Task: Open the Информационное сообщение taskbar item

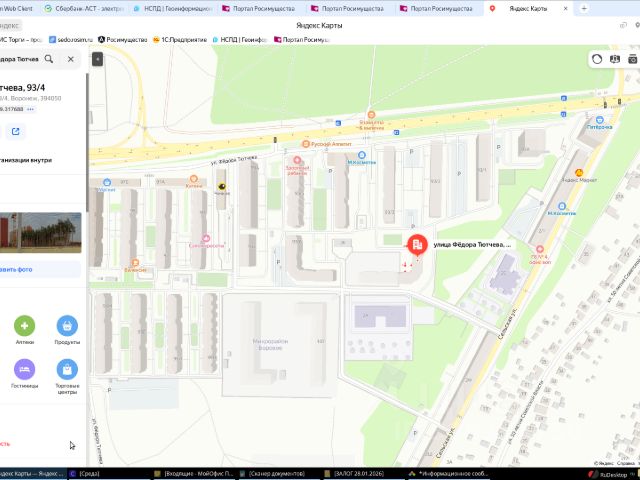Action: tap(448, 473)
